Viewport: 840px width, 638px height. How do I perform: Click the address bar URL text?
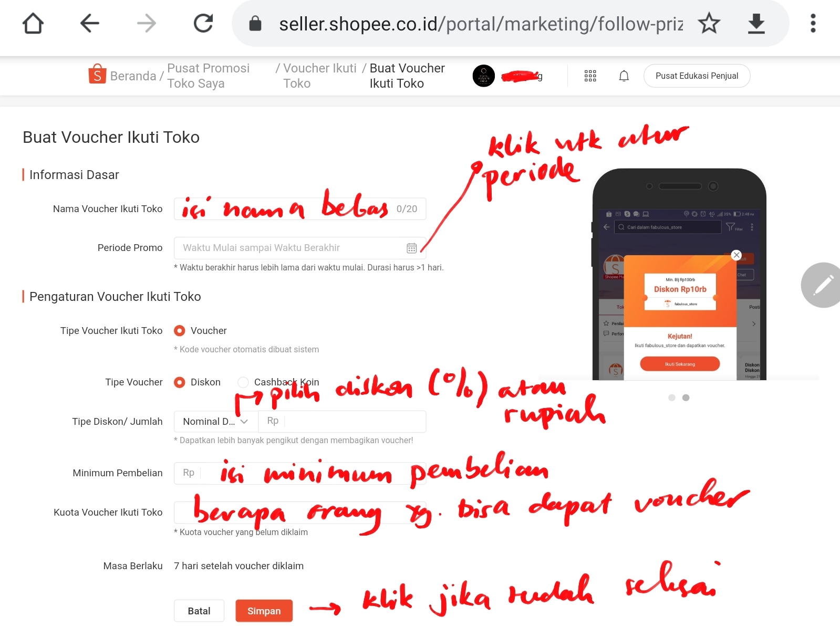coord(481,24)
